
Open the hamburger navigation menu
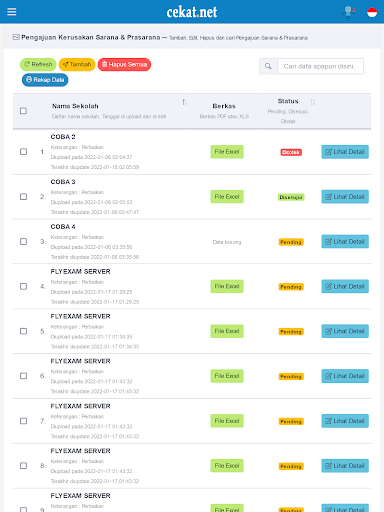click(12, 12)
